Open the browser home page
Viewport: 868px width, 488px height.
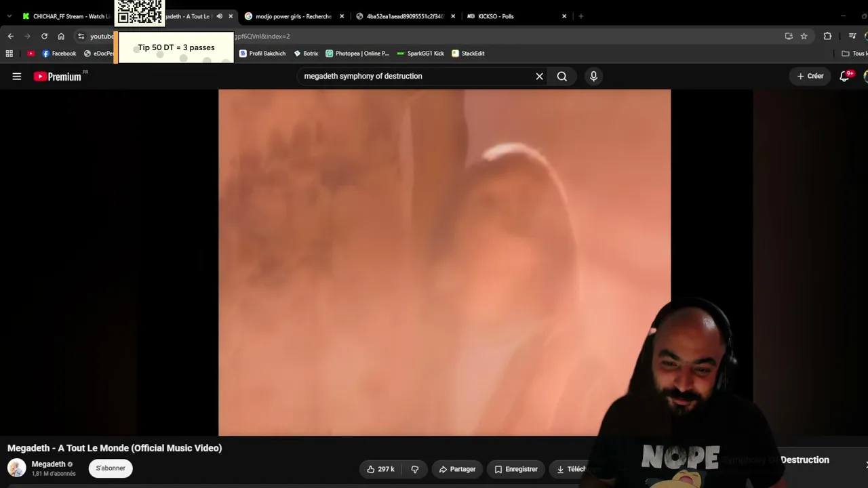(x=61, y=37)
